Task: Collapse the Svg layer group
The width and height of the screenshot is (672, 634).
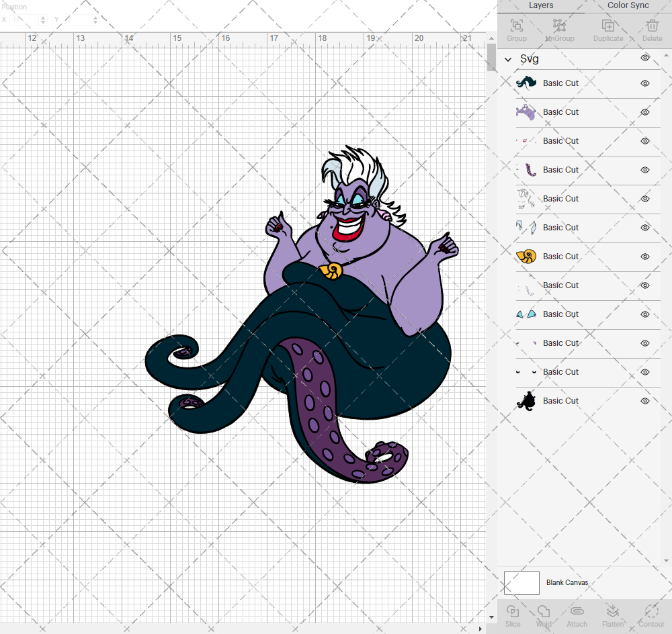Action: pyautogui.click(x=508, y=60)
